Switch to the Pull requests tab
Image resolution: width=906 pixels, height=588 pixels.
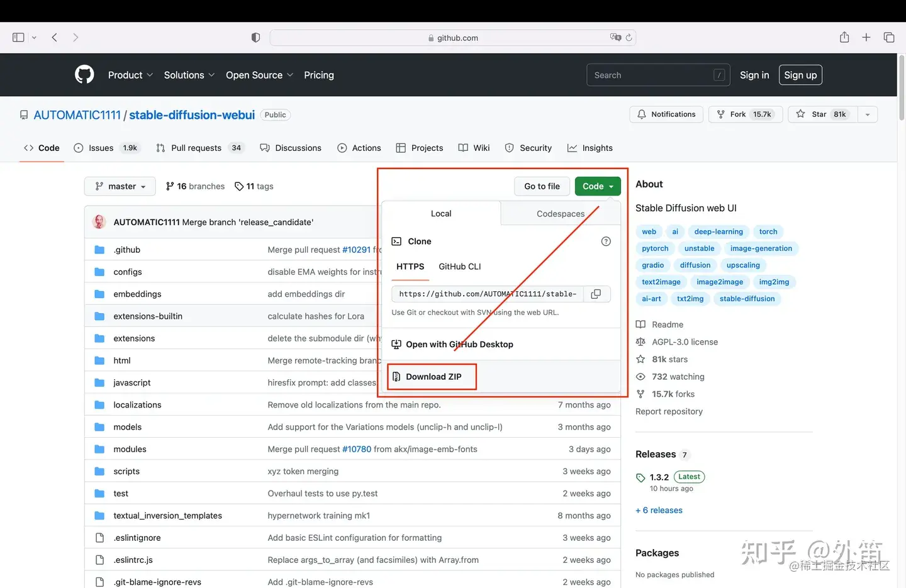pyautogui.click(x=200, y=148)
